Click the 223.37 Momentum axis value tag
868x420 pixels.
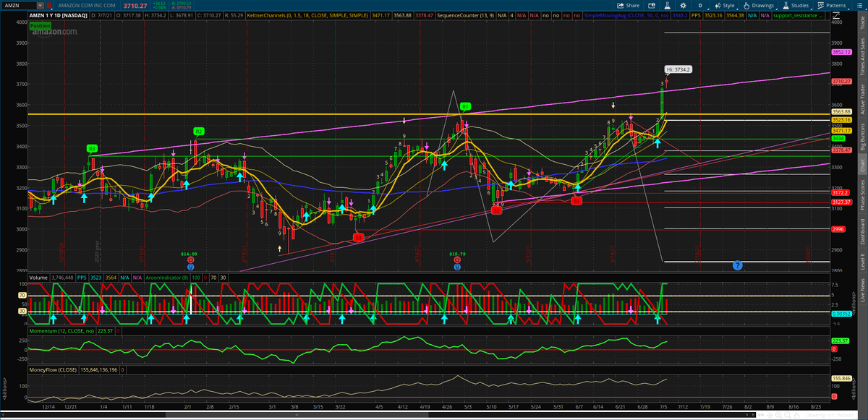tap(840, 341)
